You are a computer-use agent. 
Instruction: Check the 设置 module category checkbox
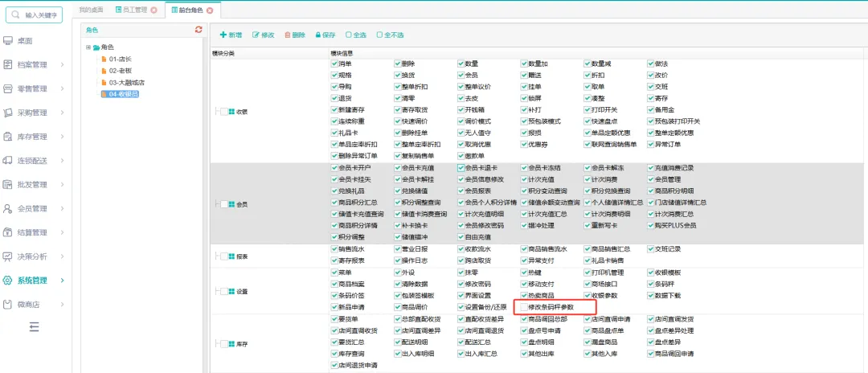pos(224,292)
